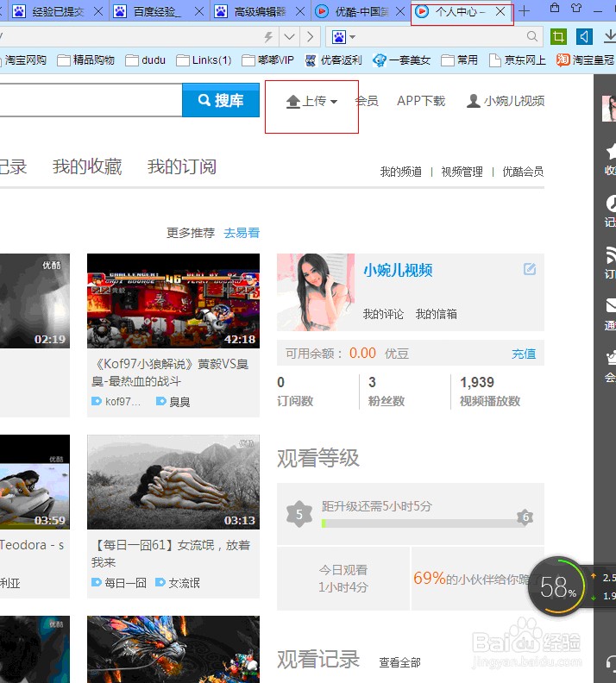The height and width of the screenshot is (683, 616).
Task: Click the forward arrow beside address bar
Action: pos(310,37)
